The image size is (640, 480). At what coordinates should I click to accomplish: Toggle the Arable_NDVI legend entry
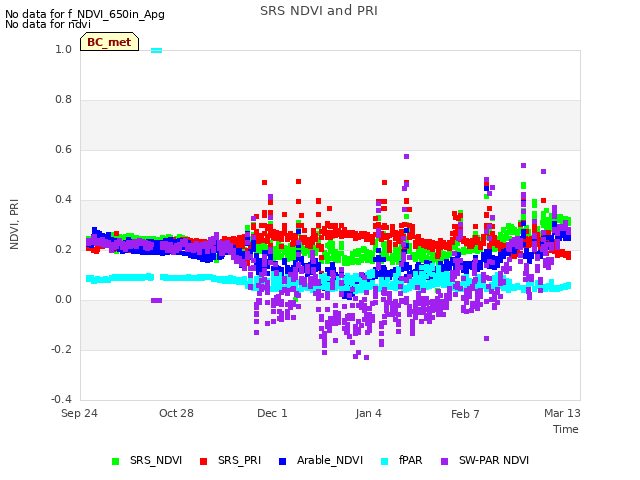(x=321, y=461)
